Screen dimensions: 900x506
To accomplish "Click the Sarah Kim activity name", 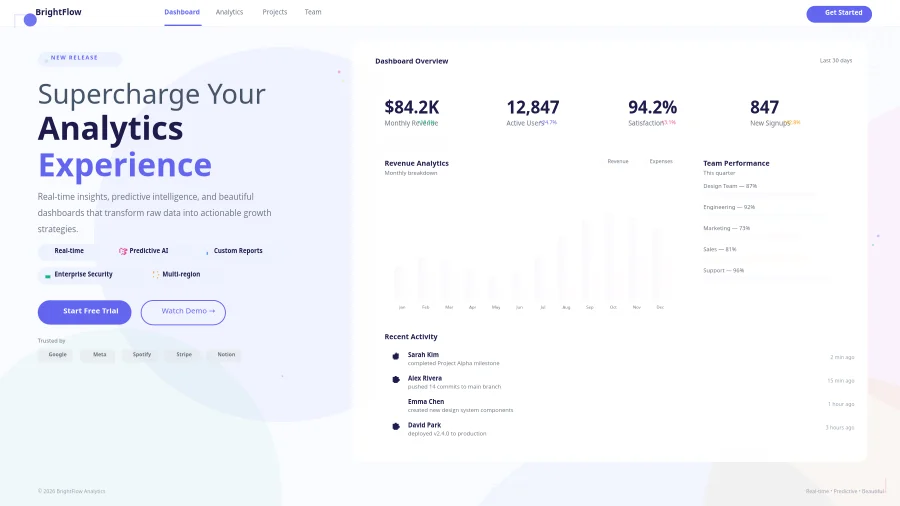I will pos(423,355).
